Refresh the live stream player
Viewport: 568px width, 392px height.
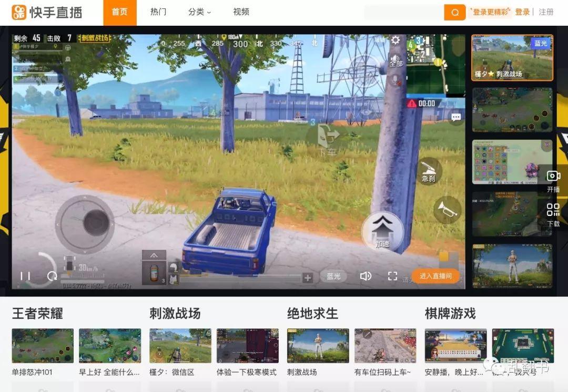click(52, 276)
